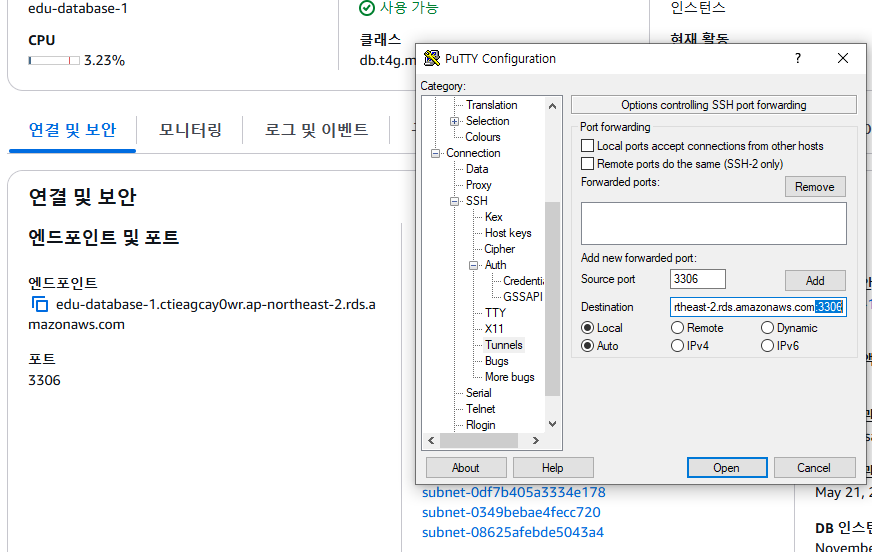Click the About button

(466, 468)
